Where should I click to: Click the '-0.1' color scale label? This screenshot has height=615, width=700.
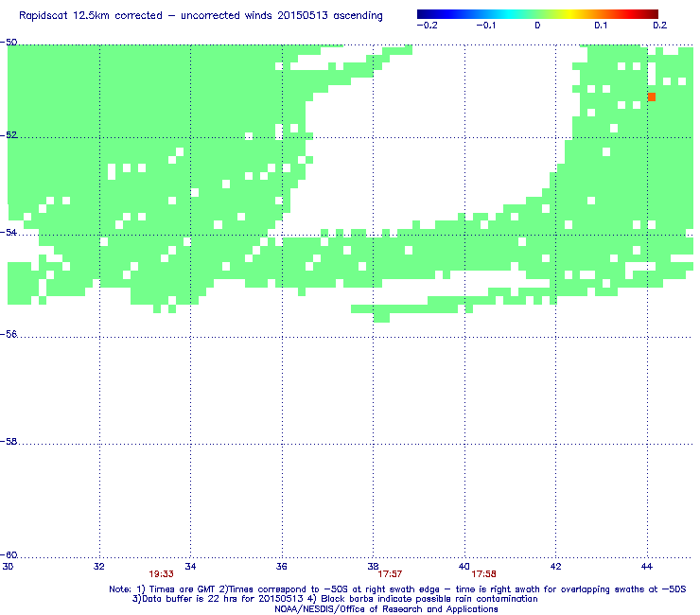click(x=485, y=26)
